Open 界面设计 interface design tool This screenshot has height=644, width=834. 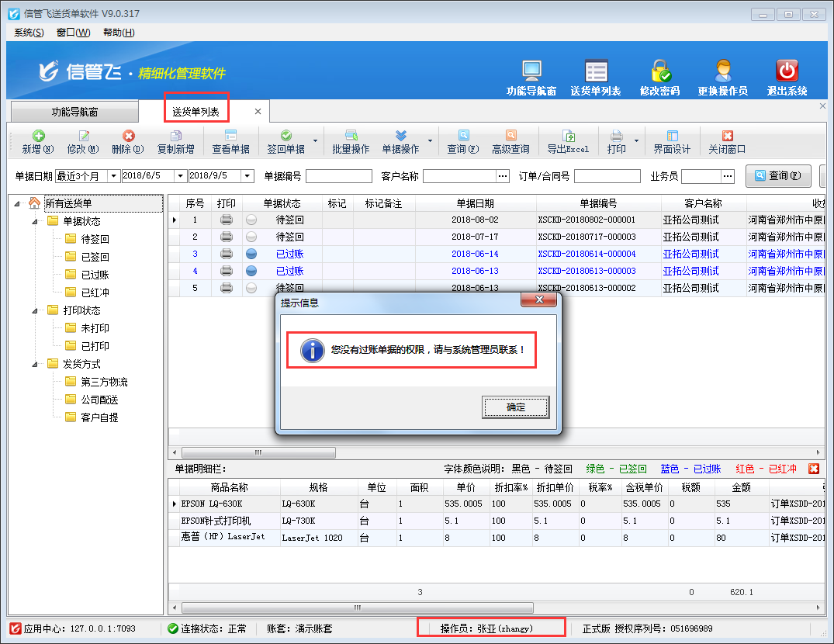click(672, 137)
